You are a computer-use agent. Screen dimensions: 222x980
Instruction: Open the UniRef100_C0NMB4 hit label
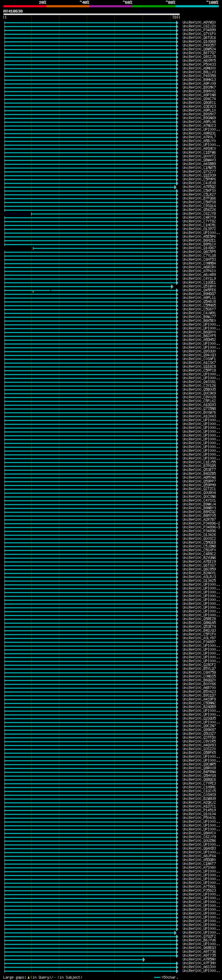(199, 263)
